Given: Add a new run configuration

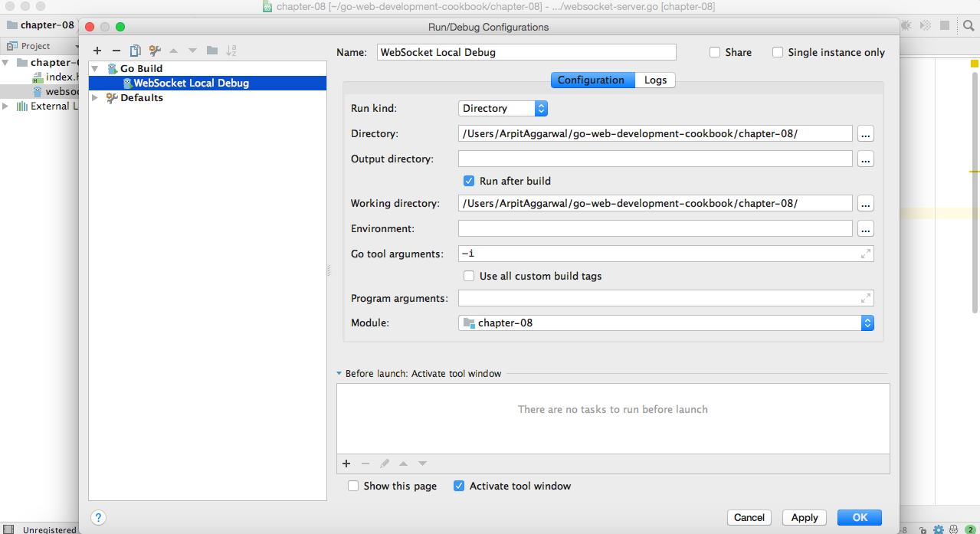Looking at the screenshot, I should (x=97, y=51).
